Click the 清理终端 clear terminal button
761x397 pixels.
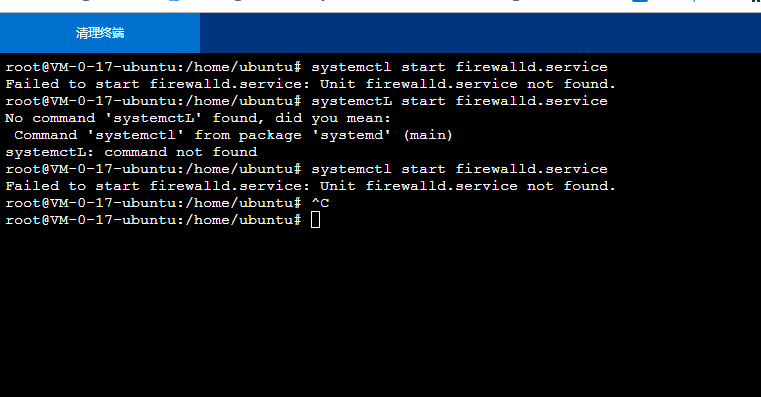tap(100, 33)
